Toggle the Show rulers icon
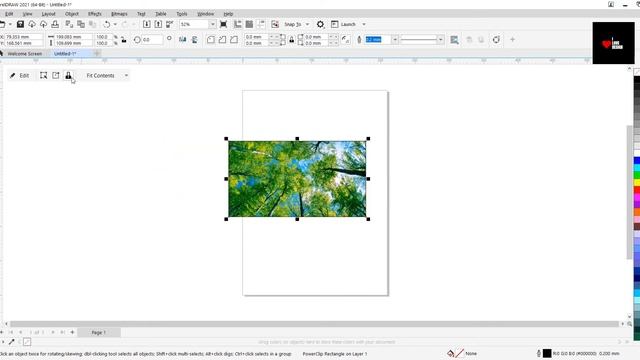640x360 pixels. pos(238,24)
